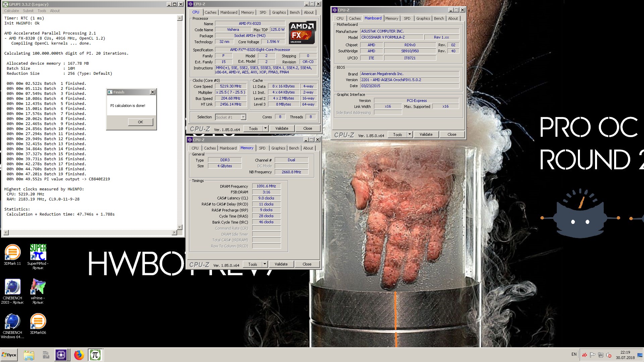Confirm PI calculation dialog with OK
Screen dimensions: 644x362
pyautogui.click(x=141, y=122)
